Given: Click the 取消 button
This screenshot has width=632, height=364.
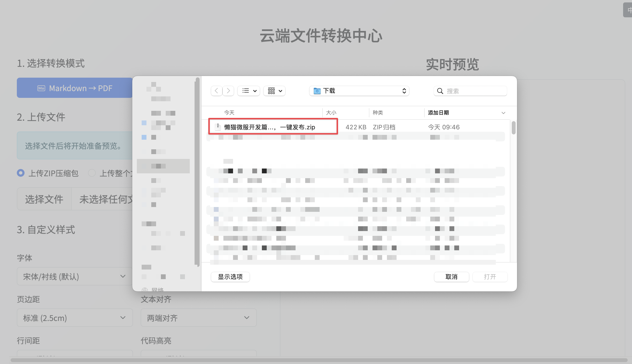Looking at the screenshot, I should [x=451, y=277].
